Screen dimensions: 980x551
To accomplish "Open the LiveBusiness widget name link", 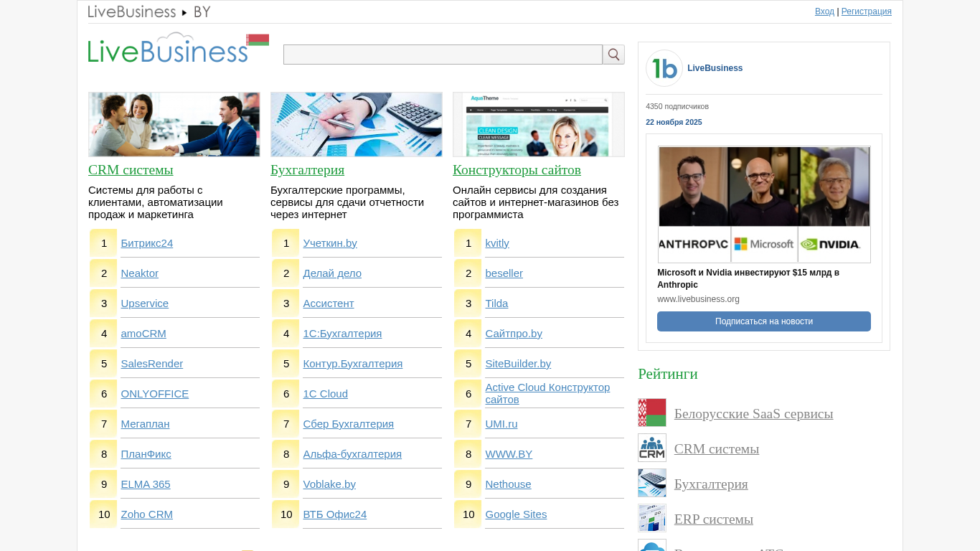I will pos(715,68).
